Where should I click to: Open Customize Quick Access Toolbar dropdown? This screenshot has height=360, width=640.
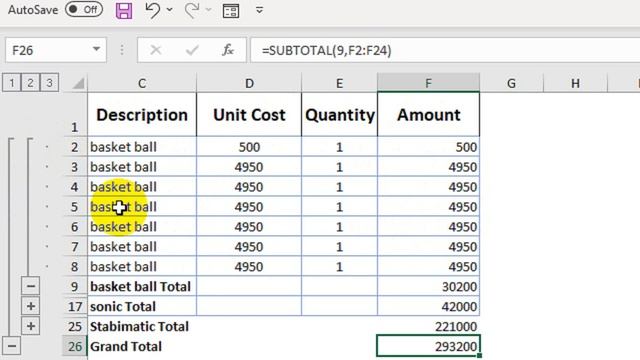(x=259, y=10)
